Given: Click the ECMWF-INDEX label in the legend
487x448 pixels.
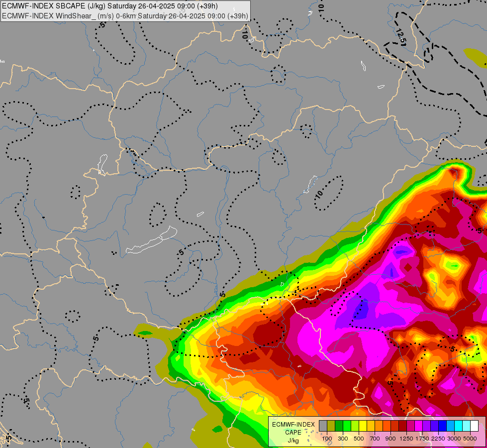Looking at the screenshot, I should pyautogui.click(x=293, y=425).
